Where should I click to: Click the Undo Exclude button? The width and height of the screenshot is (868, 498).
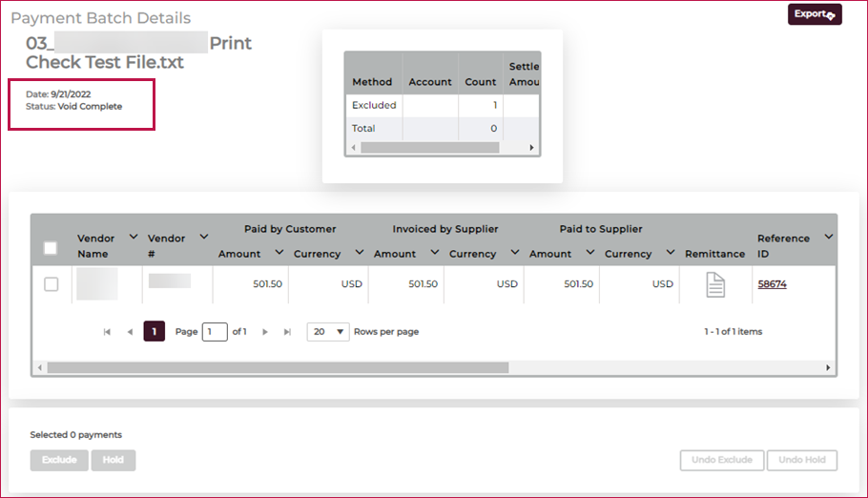coord(722,460)
